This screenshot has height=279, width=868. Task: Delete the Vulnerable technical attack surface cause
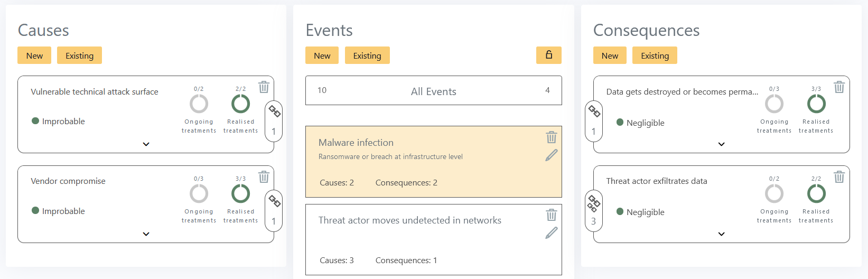coord(264,87)
